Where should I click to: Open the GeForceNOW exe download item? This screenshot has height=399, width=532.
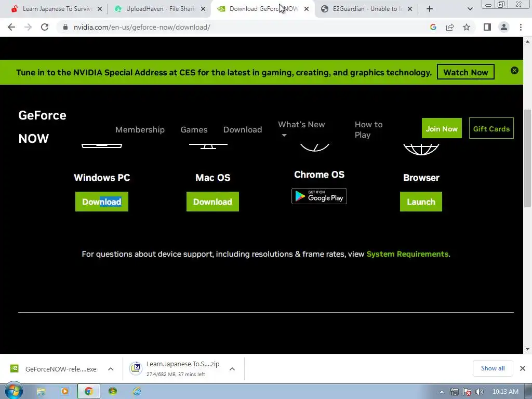click(x=54, y=369)
